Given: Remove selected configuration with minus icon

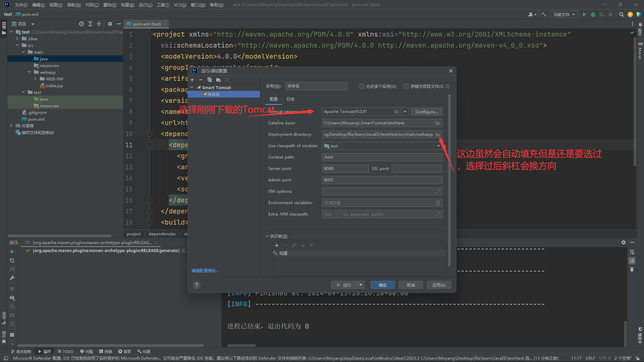Looking at the screenshot, I should (201, 80).
